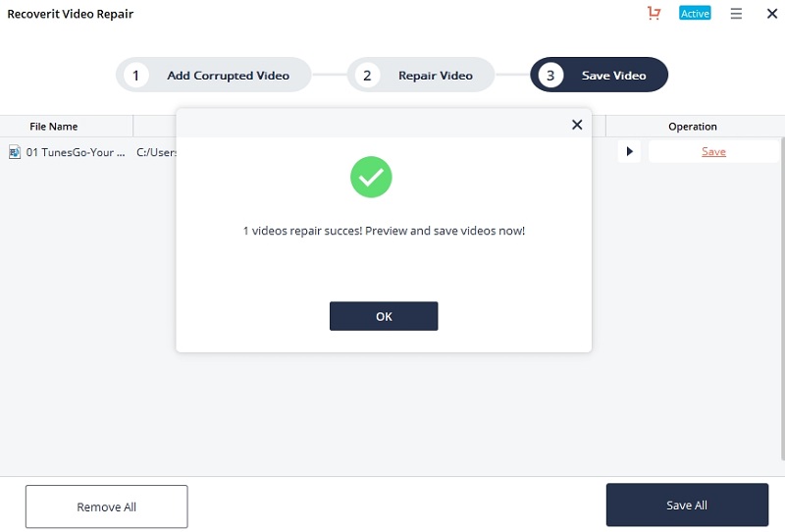Image resolution: width=785 pixels, height=532 pixels.
Task: Click the video file icon in list
Action: 15,152
